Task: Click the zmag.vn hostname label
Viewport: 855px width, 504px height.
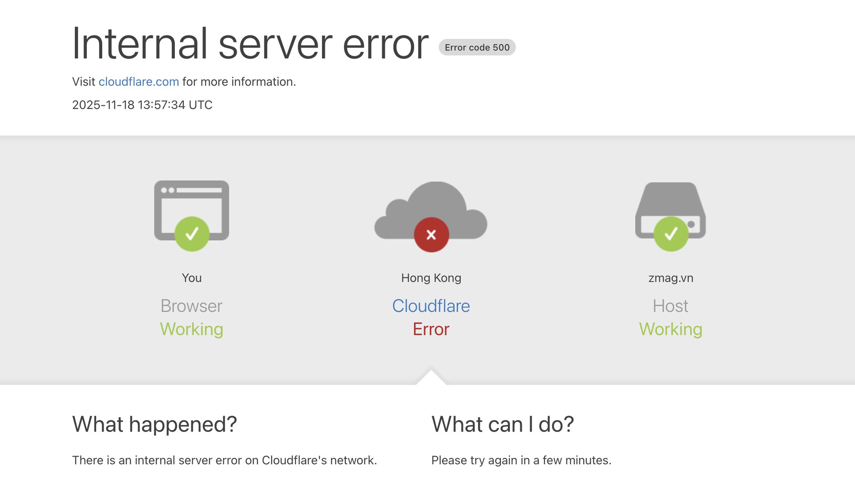Action: (671, 277)
